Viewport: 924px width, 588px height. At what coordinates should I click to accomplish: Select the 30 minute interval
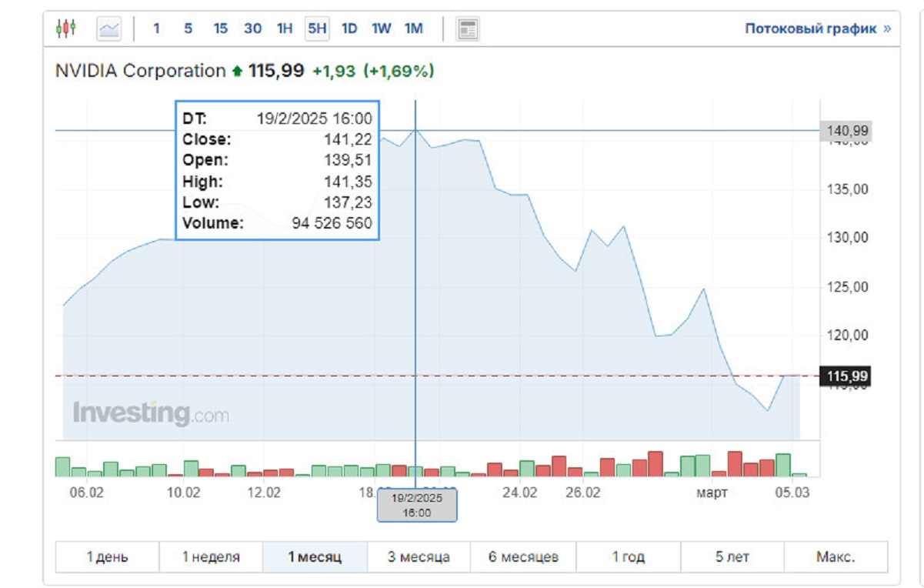coord(252,29)
